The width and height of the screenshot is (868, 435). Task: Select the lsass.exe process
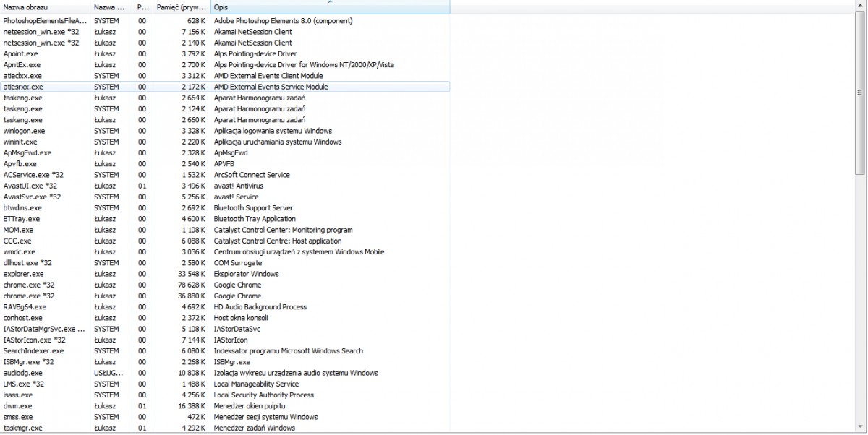point(225,395)
